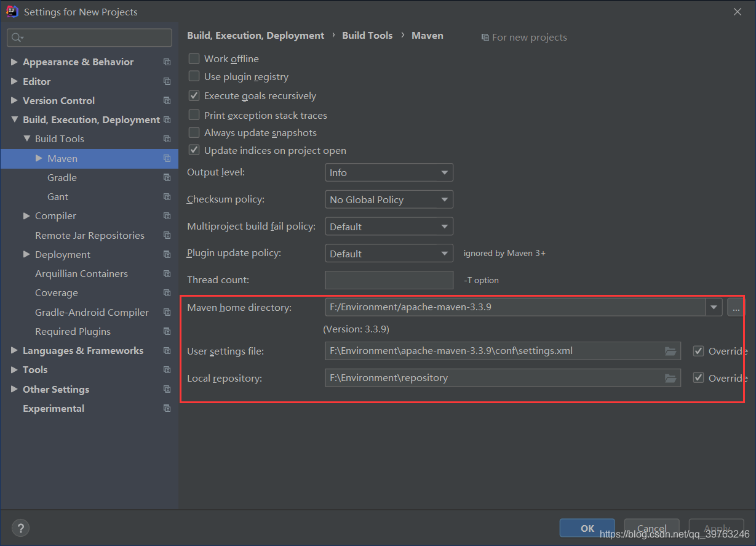This screenshot has height=546, width=756.
Task: Open Maven home directory dropdown arrow
Action: [x=714, y=307]
